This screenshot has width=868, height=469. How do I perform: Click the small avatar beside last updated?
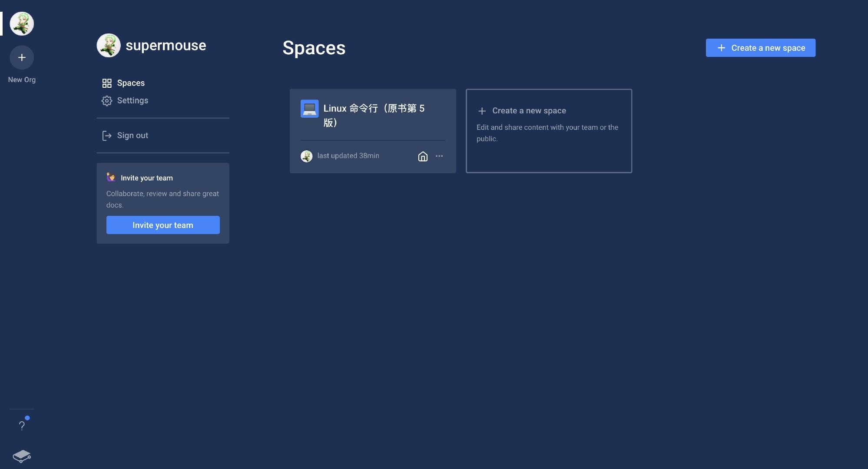[306, 156]
